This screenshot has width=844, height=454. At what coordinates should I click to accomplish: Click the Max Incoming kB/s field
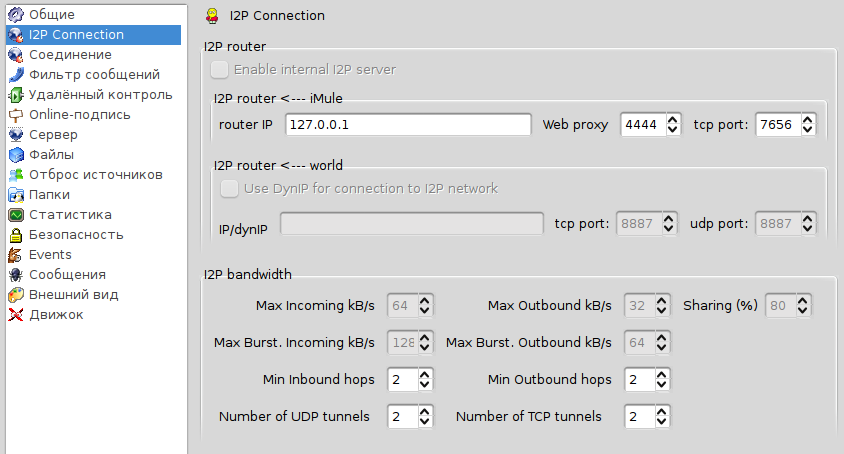pos(402,305)
